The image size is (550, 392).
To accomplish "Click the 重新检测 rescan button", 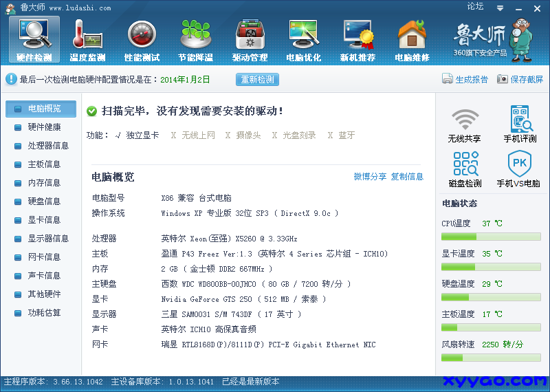I will 257,80.
